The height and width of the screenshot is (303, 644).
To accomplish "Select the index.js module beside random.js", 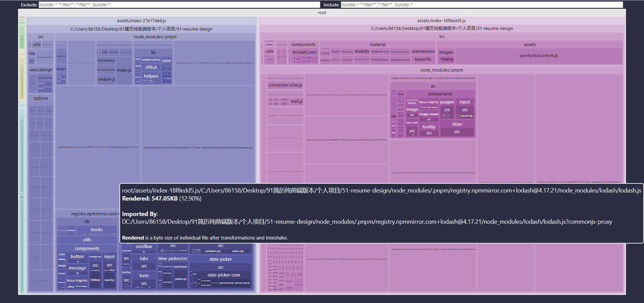I will (x=124, y=70).
